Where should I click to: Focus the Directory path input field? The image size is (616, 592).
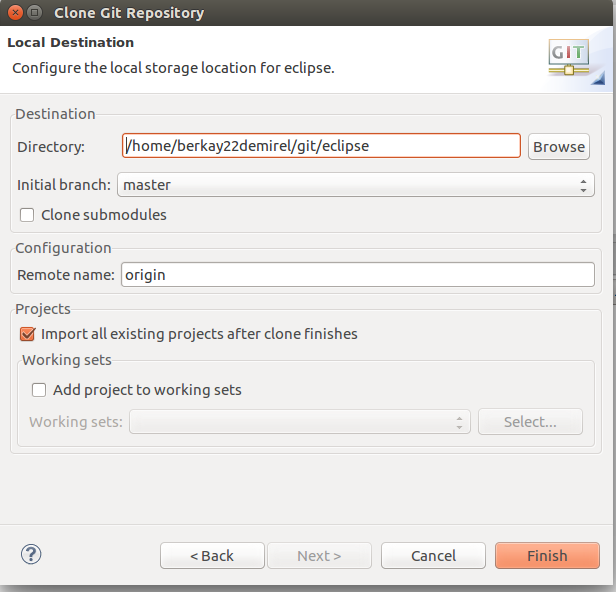click(321, 146)
